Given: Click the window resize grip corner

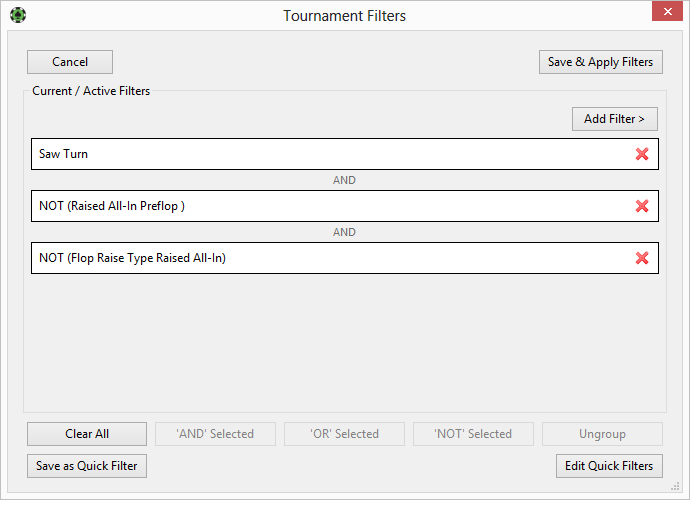Looking at the screenshot, I should [675, 486].
